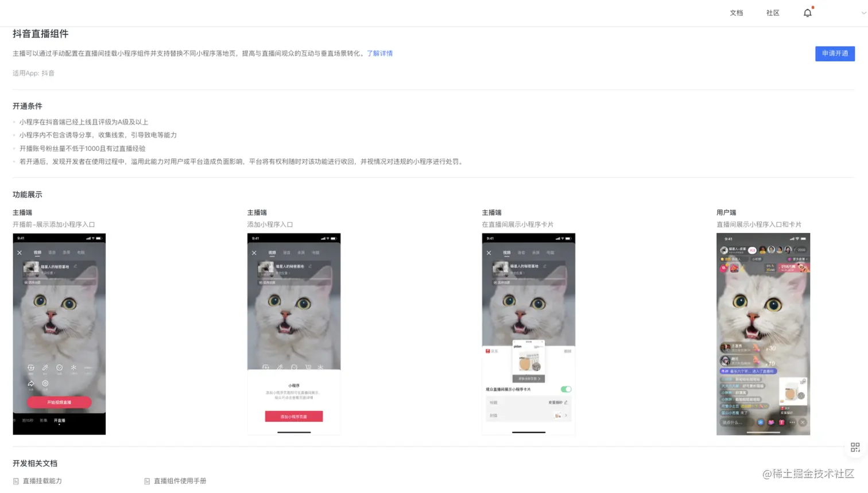Image resolution: width=868 pixels, height=493 pixels.
Task: Open the 文档 menu item
Action: (737, 13)
